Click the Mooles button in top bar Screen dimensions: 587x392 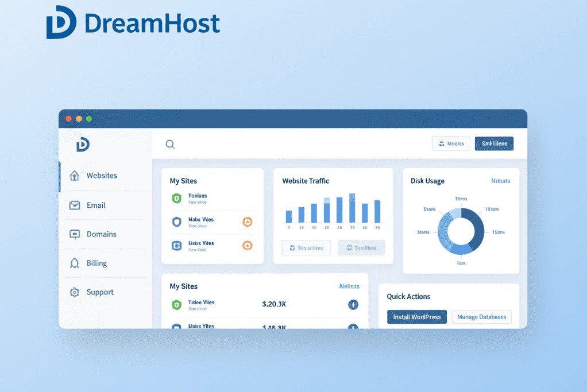tap(451, 143)
